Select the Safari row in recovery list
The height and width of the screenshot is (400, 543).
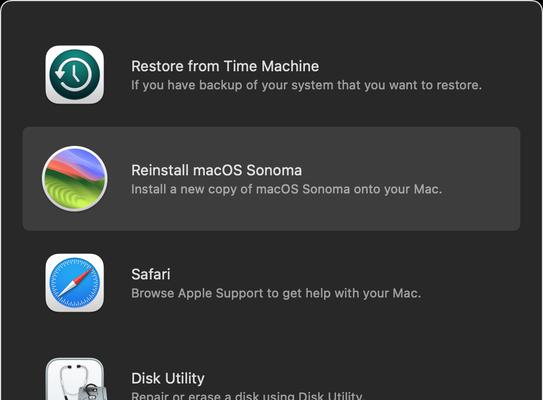[x=272, y=283]
